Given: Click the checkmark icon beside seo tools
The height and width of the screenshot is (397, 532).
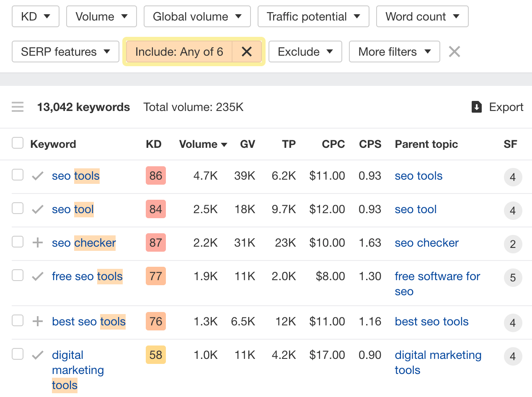Looking at the screenshot, I should coord(37,175).
